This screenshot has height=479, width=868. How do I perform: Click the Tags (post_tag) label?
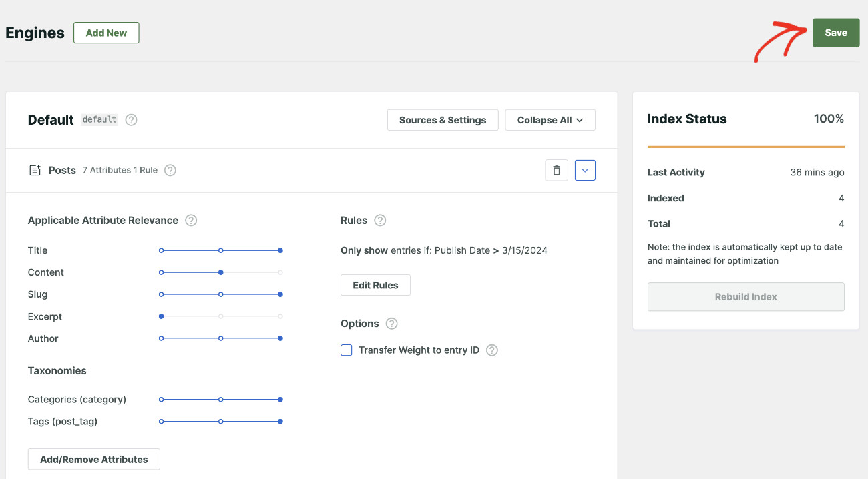click(x=63, y=422)
